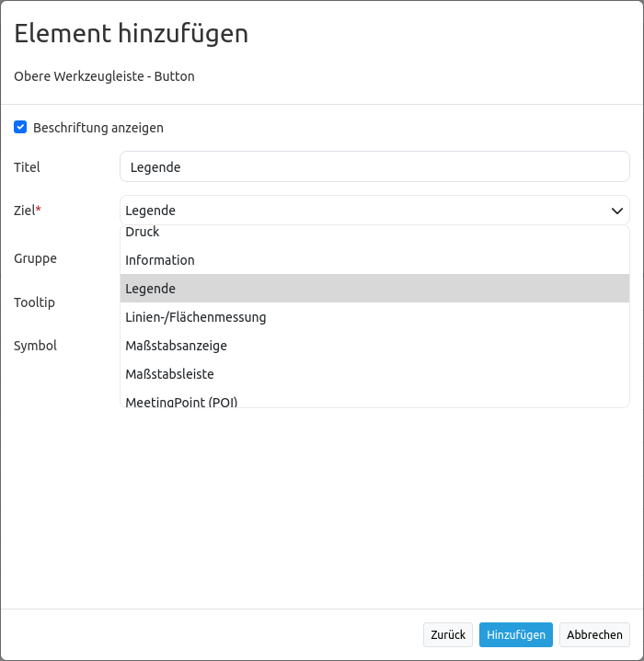Confirm with the blue Hinzufügen button
This screenshot has height=661, width=644.
click(515, 635)
